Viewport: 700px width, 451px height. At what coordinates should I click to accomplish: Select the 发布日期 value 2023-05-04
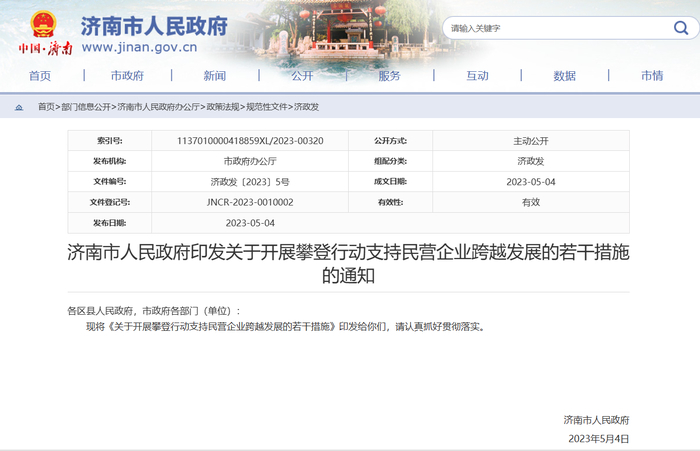(250, 223)
